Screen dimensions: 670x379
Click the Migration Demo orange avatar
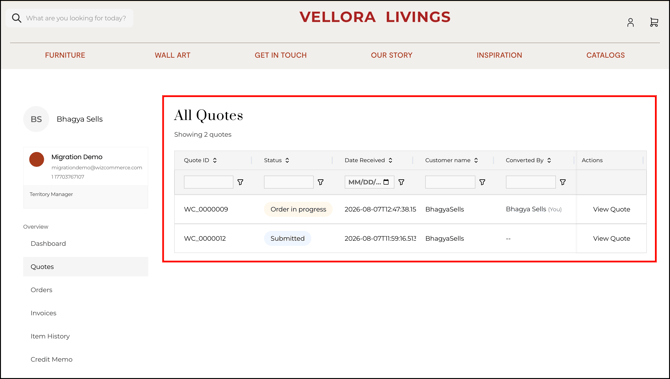click(x=37, y=159)
